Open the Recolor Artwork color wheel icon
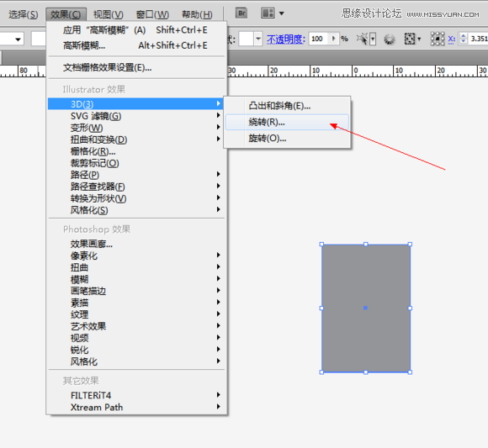 click(389, 40)
